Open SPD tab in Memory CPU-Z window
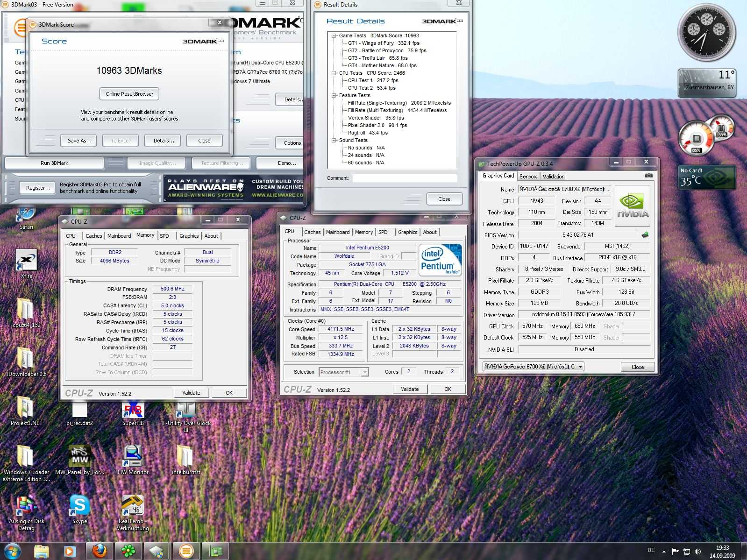This screenshot has width=747, height=560. pyautogui.click(x=164, y=236)
